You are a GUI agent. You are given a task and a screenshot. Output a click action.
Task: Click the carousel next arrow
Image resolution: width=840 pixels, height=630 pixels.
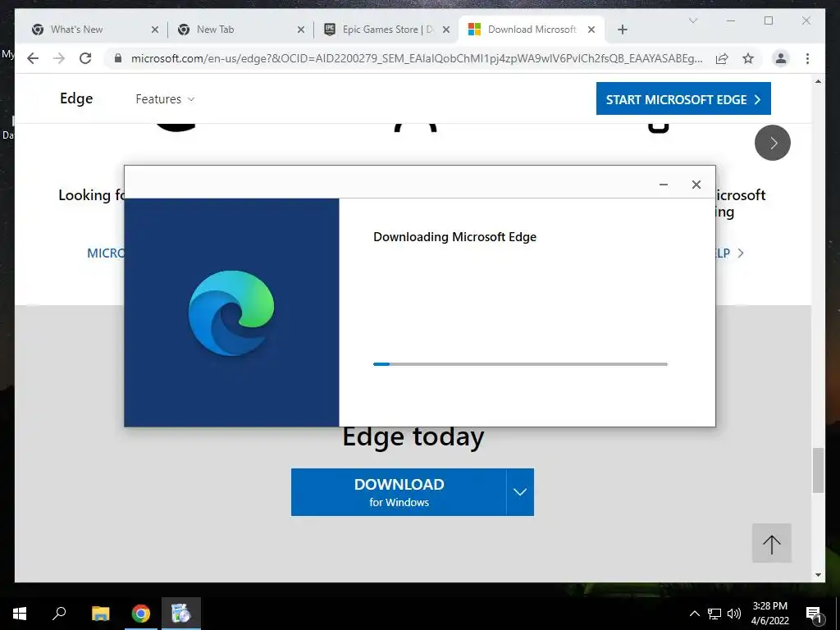click(x=772, y=143)
